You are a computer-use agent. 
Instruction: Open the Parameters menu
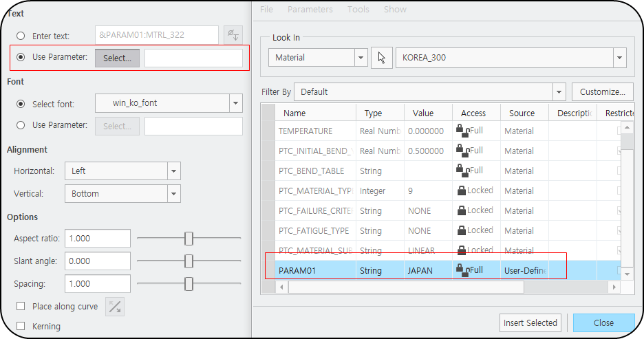click(310, 9)
